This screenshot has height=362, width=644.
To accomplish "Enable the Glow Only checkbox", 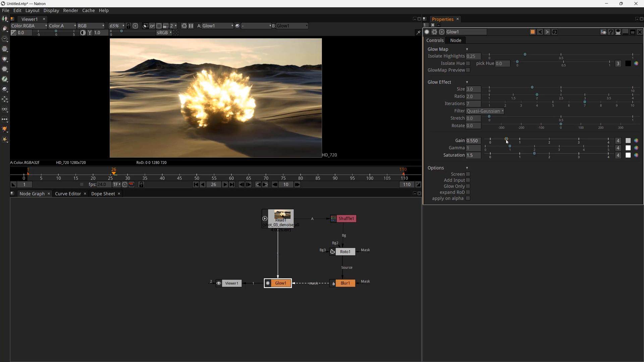I will pos(468,186).
